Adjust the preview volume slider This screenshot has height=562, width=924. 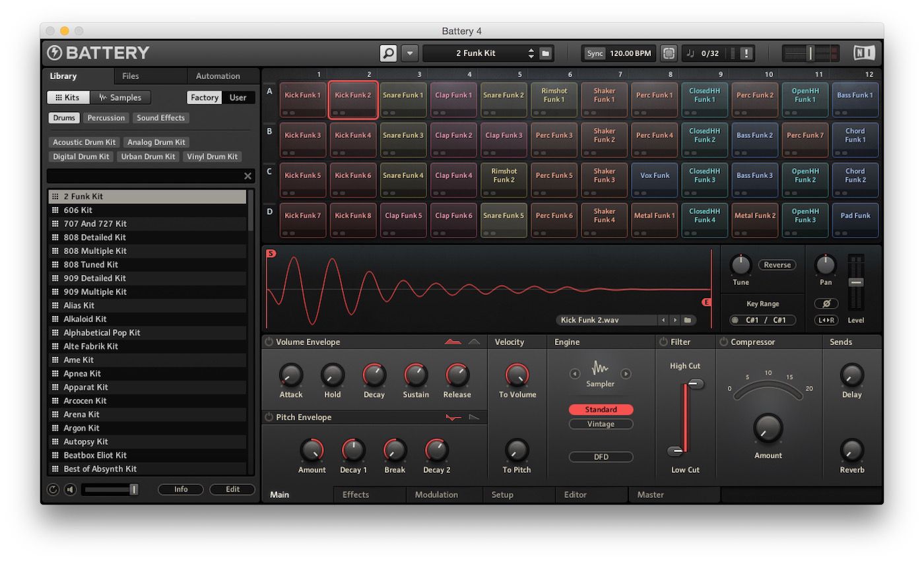(110, 489)
